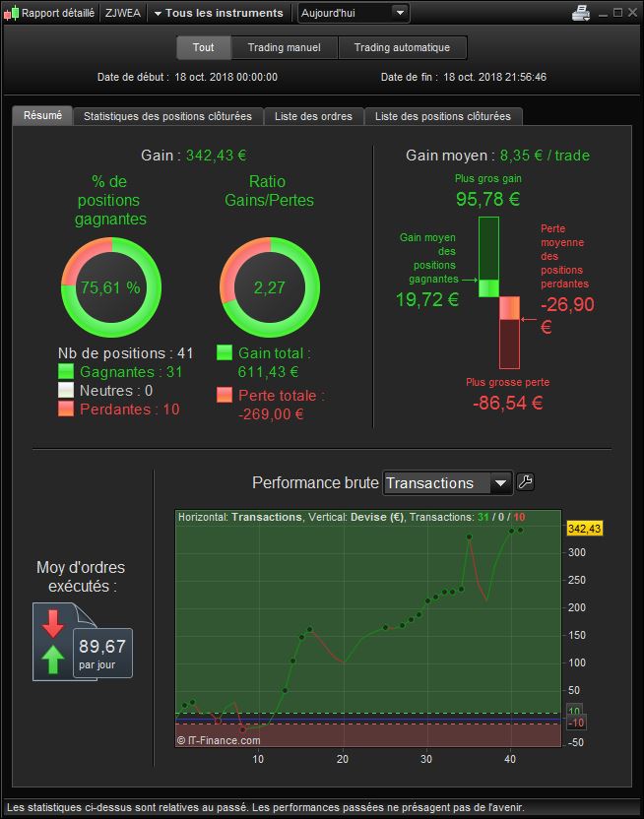Click the green Gain total legend square
Image resolution: width=644 pixels, height=819 pixels.
pyautogui.click(x=225, y=352)
